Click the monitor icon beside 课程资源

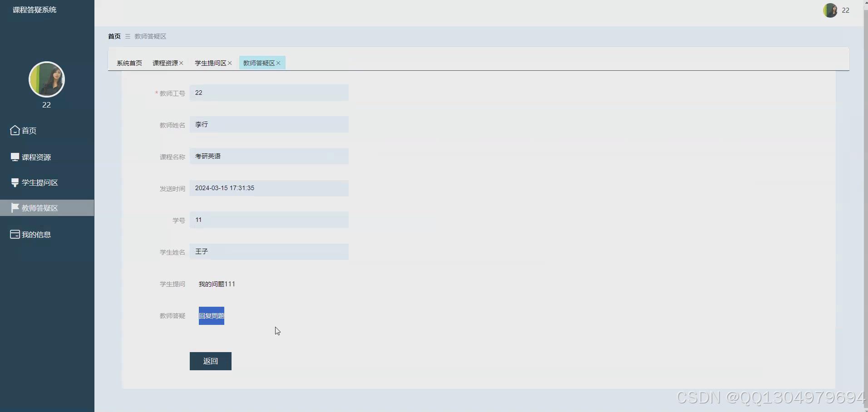(x=15, y=157)
